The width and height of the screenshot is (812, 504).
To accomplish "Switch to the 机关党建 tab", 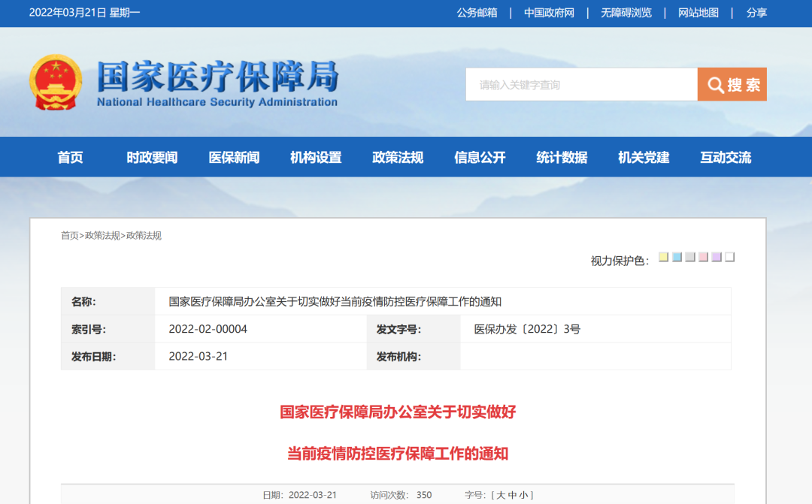I will [x=642, y=157].
